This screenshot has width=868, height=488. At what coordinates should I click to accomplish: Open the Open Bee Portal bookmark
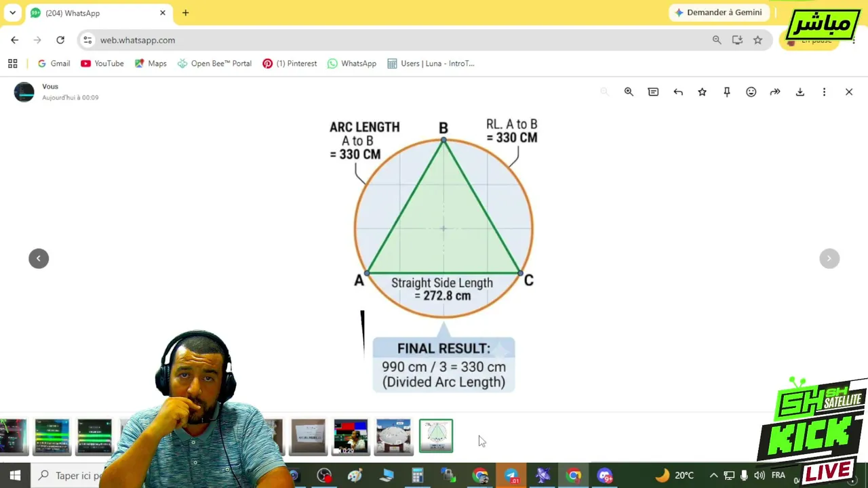pos(214,64)
